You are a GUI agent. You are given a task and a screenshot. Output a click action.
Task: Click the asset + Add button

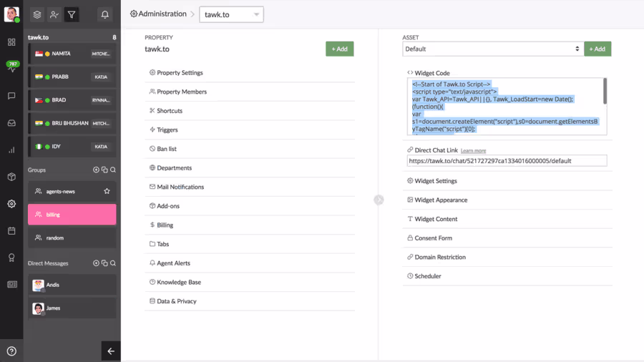[597, 49]
